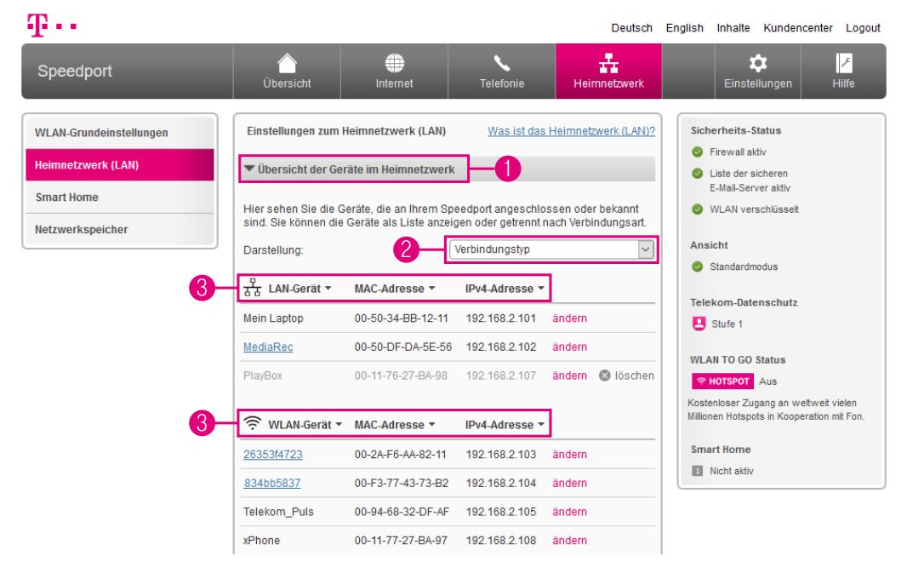This screenshot has width=924, height=579.
Task: Select the Heimnetzwerk tab
Action: [608, 72]
